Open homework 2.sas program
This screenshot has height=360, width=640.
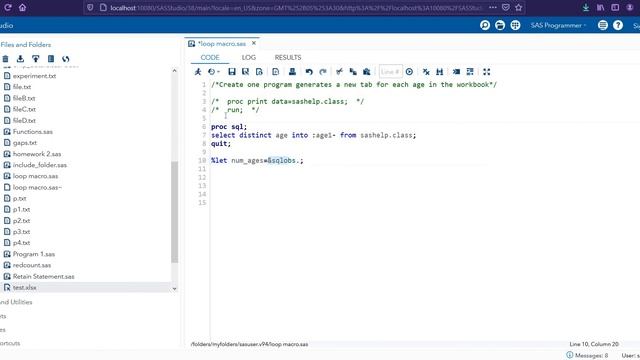point(37,154)
